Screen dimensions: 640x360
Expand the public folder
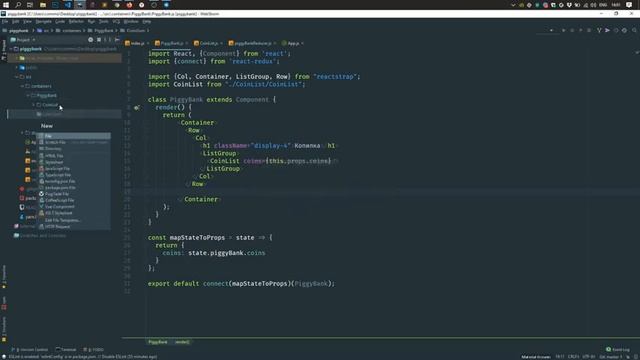pyautogui.click(x=17, y=68)
